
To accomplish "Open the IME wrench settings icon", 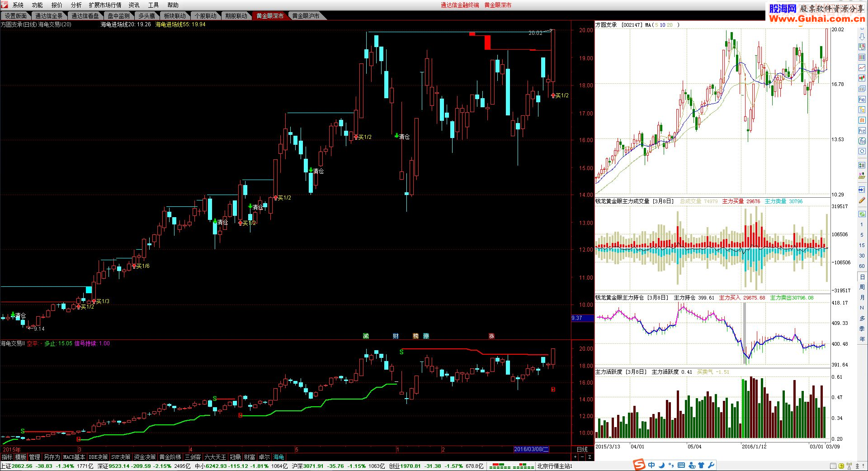I will point(711,465).
